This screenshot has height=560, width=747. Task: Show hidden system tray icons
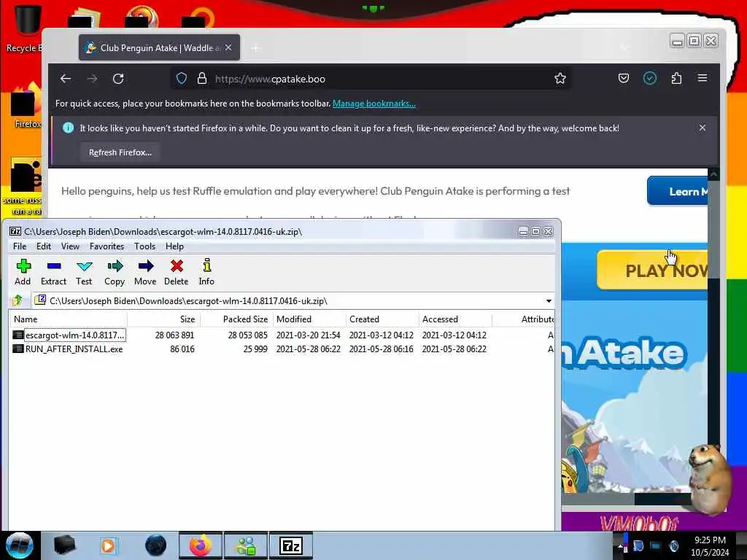tap(619, 546)
